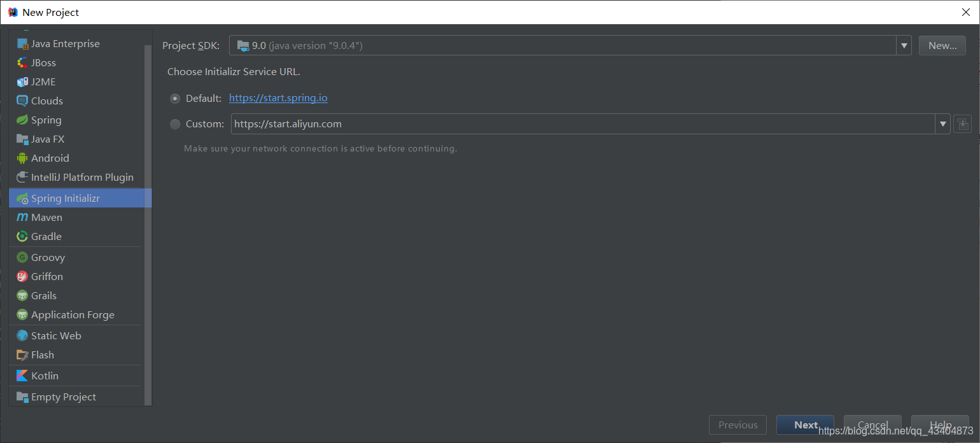This screenshot has width=980, height=443.
Task: Select Spring Initializr list entry
Action: click(80, 199)
